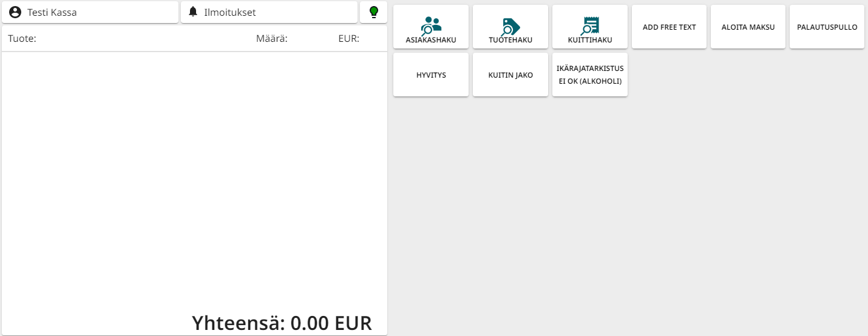
Task: Click the green lightbulb status icon
Action: (374, 12)
